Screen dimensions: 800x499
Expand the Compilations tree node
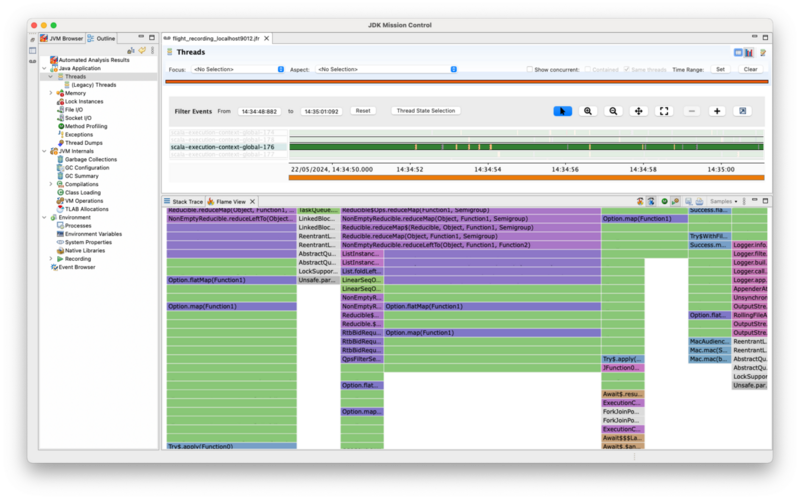(51, 184)
